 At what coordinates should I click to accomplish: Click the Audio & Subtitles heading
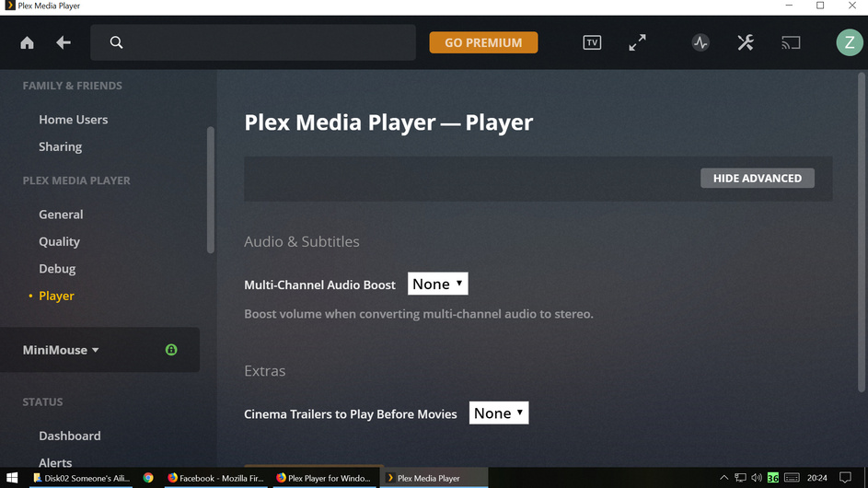tap(302, 241)
